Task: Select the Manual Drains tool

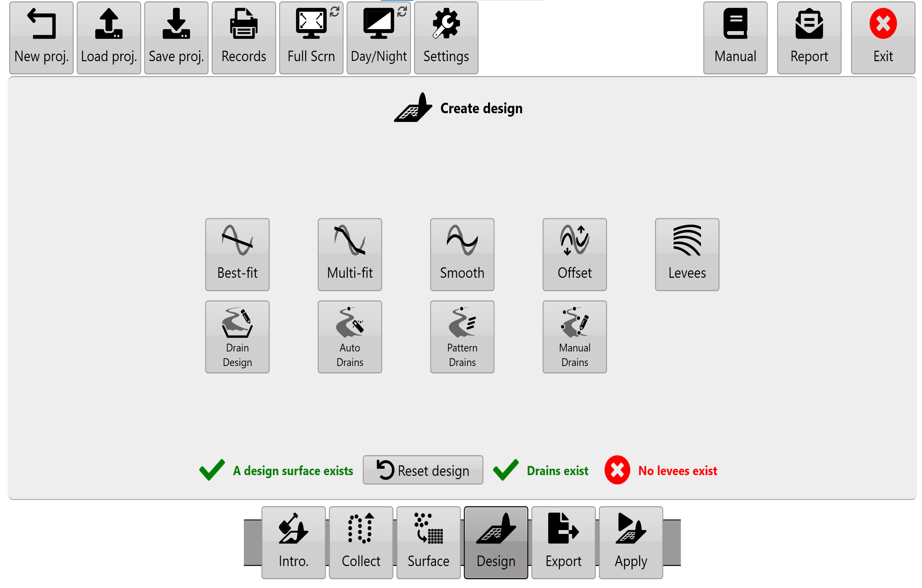Action: point(574,337)
